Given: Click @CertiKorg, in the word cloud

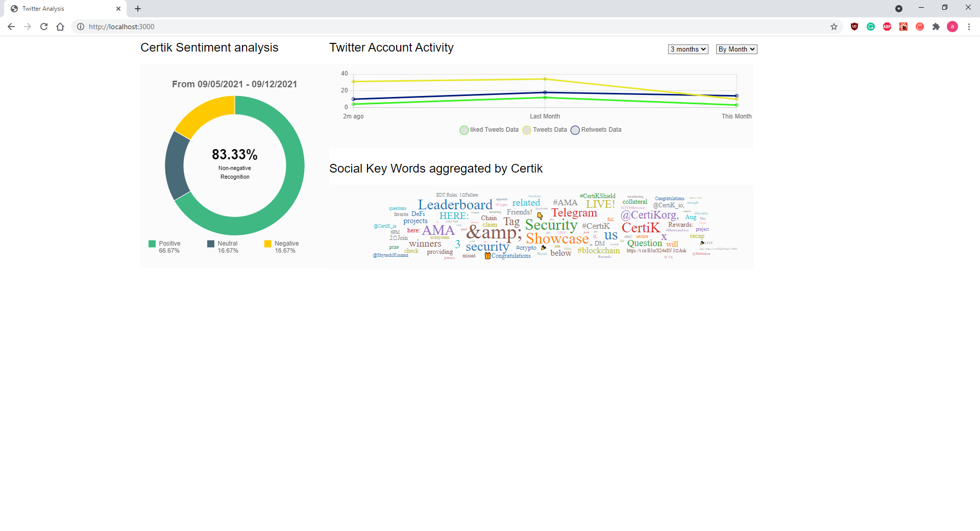Looking at the screenshot, I should pos(650,215).
